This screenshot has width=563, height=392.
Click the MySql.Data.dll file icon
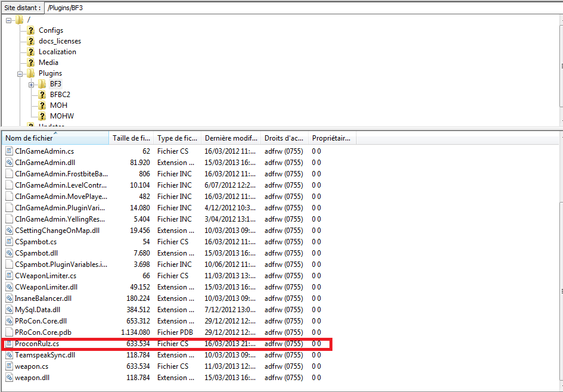[9, 310]
